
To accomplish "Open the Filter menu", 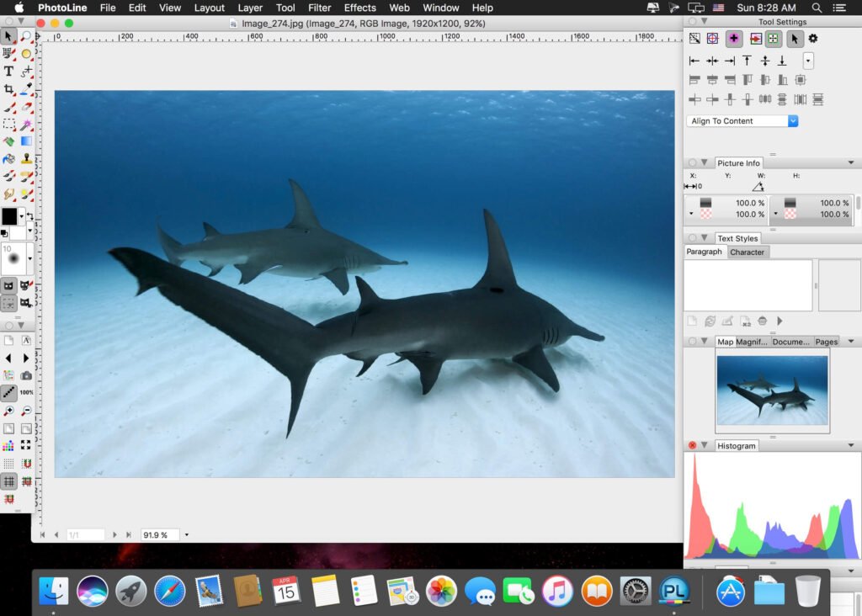I will 319,8.
